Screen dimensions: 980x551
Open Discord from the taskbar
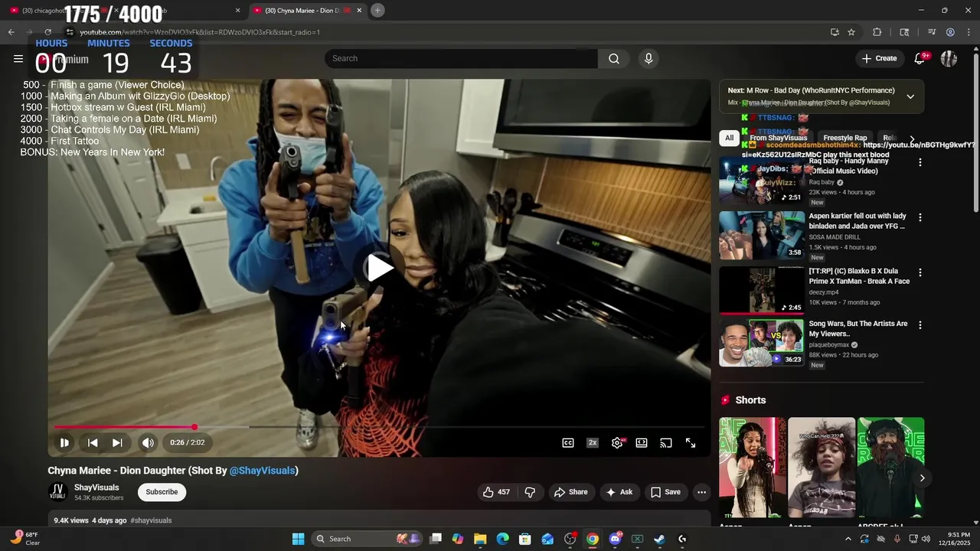pos(615,539)
